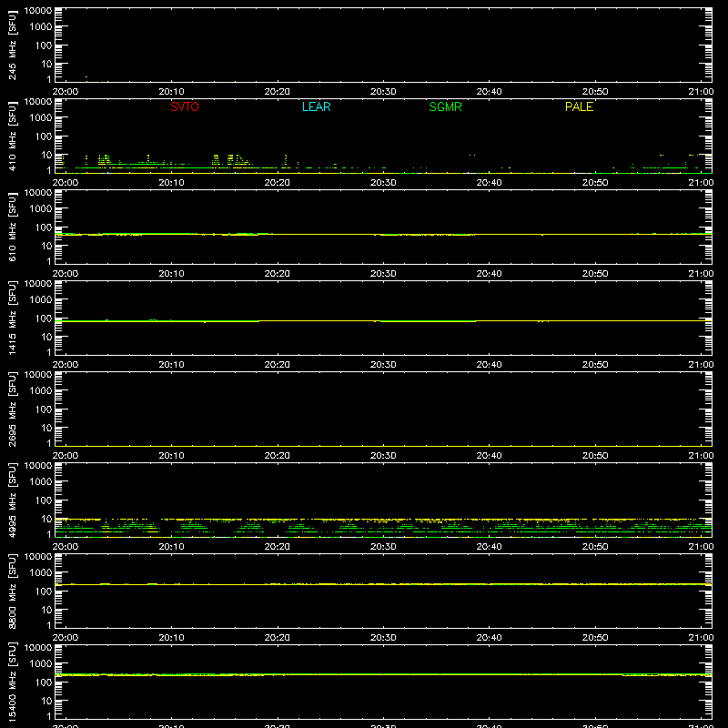Click 21:00 time label below 4995 MHz panel
Viewport: 728px width, 728px height.
701,547
